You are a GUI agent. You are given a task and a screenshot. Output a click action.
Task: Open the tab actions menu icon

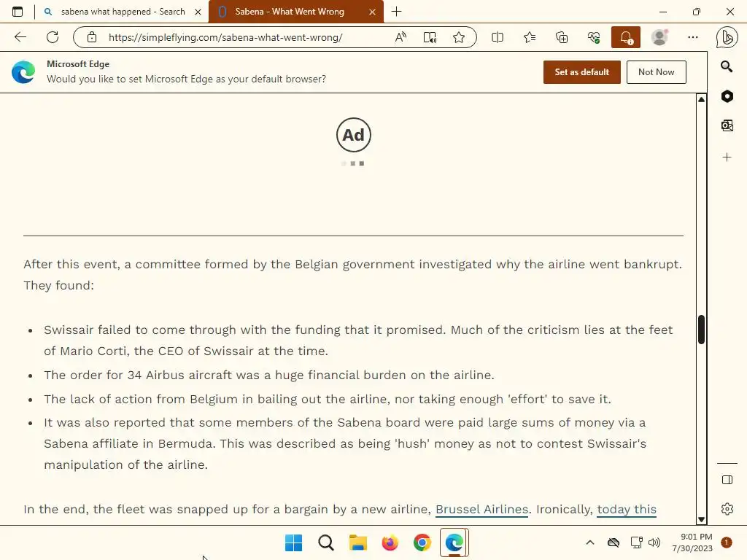click(18, 12)
